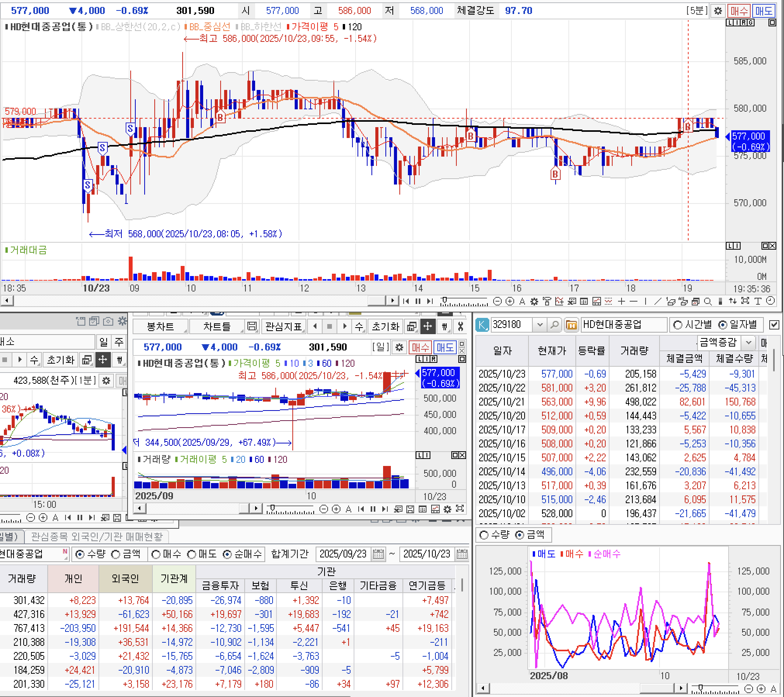
Task: Click the diagonal trend line drawing tool
Action: point(658,301)
